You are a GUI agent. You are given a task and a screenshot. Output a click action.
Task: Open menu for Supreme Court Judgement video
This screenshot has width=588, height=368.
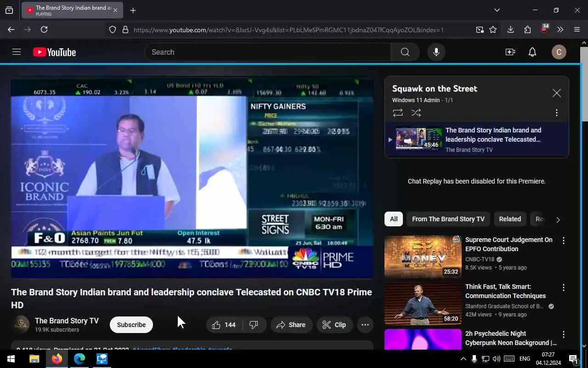click(564, 241)
